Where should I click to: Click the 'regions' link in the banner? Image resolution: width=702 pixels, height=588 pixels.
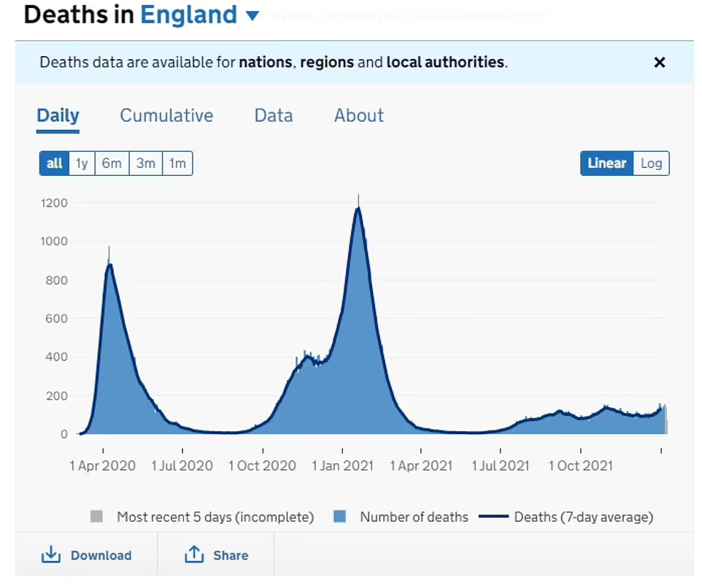coord(327,62)
